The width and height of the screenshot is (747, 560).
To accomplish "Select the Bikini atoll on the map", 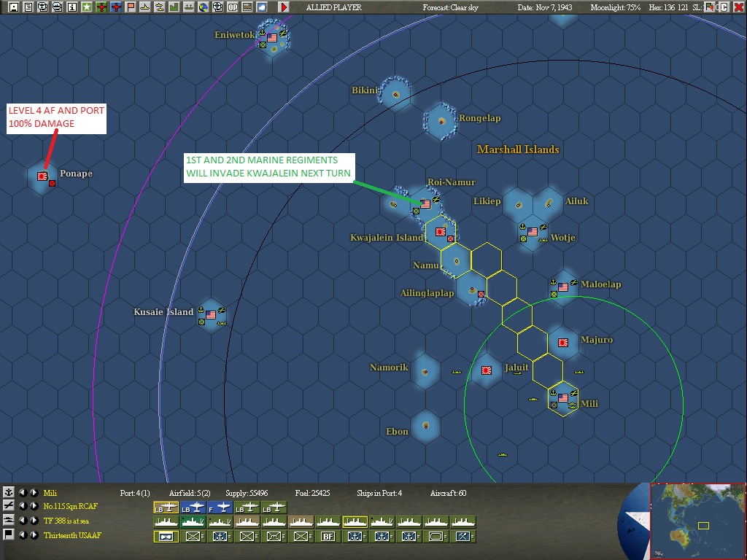I will pos(395,93).
